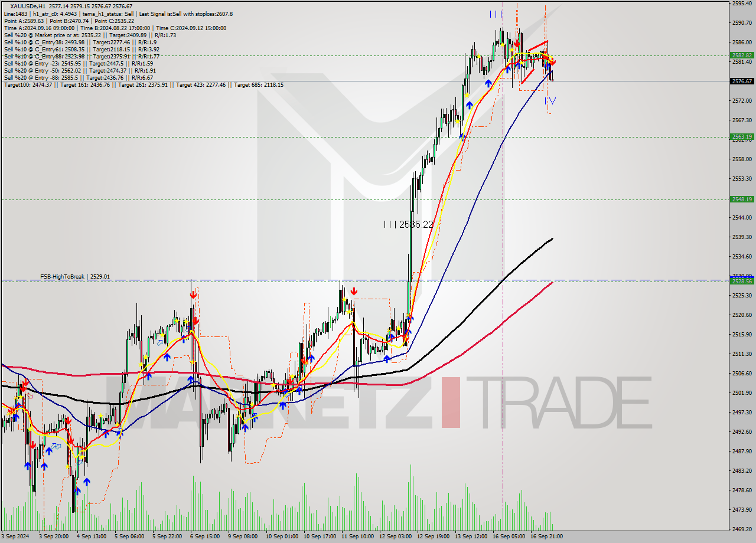Screen dimensions: 756x543
Task: Click the 2487.90 price axis label
Action: coord(742,452)
